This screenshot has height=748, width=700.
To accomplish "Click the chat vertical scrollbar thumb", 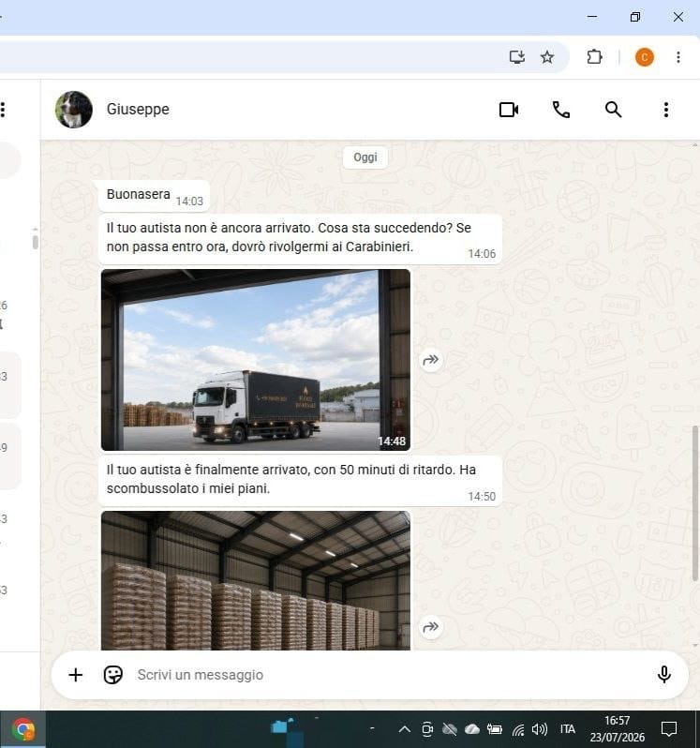I will 695,503.
